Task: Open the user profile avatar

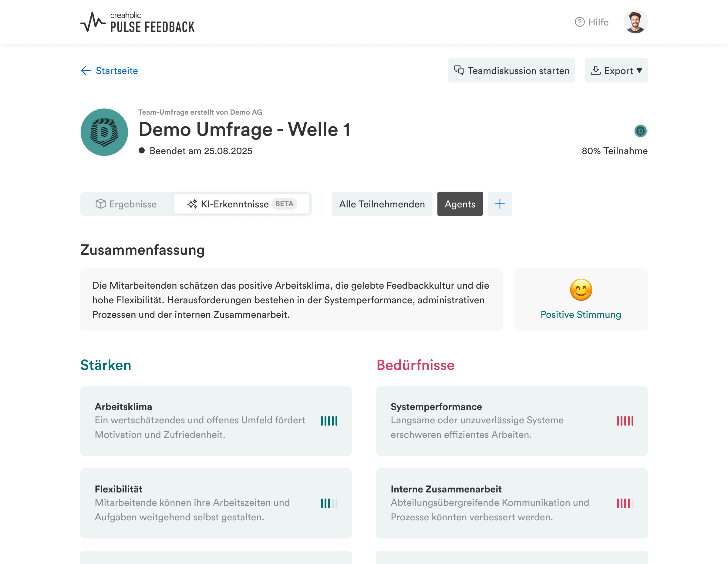Action: [x=635, y=22]
